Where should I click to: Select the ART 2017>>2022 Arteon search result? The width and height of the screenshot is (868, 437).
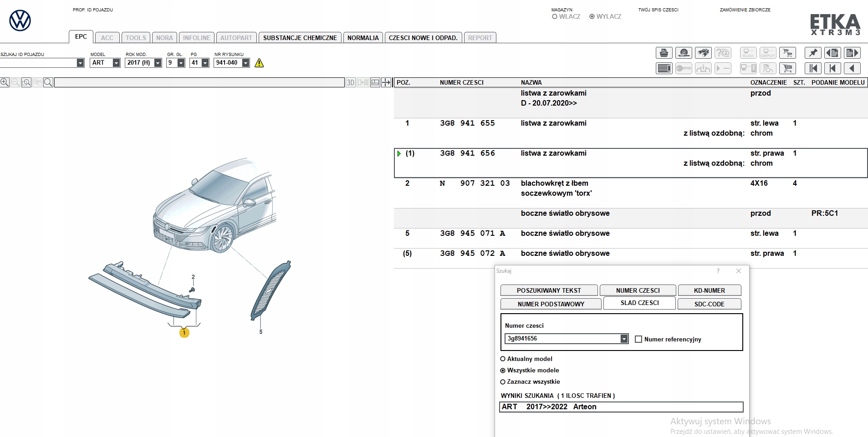pos(621,407)
